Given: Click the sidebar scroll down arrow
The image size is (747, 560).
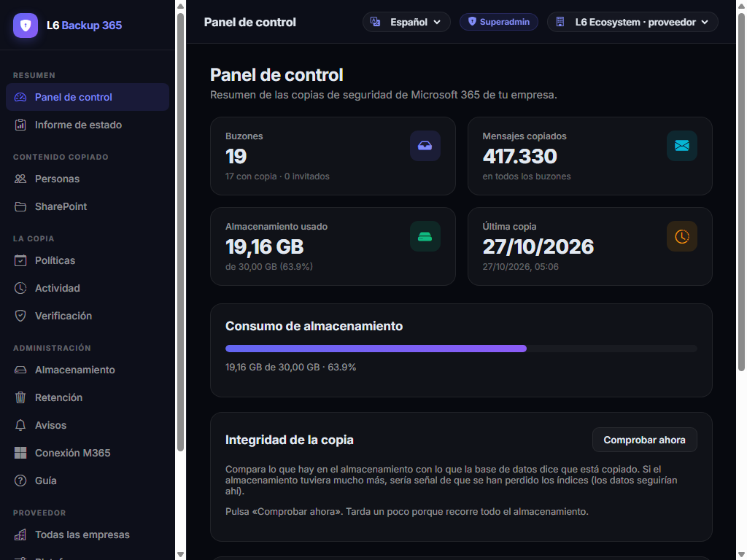Looking at the screenshot, I should click(181, 554).
